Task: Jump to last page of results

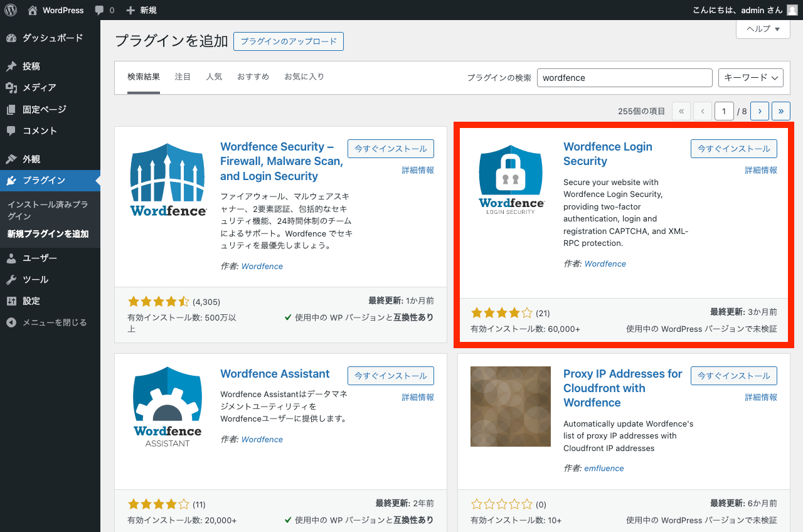Action: pos(781,111)
